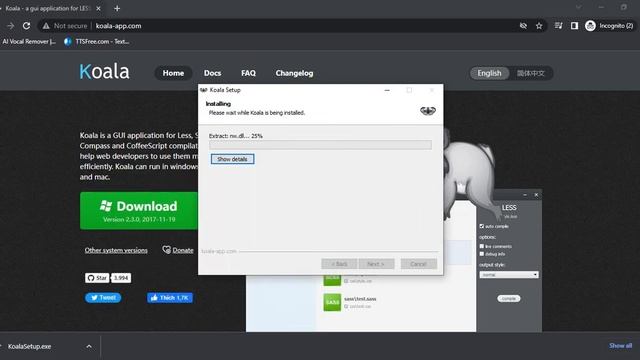Toggle the line comments checkbox
The image size is (640, 360).
(482, 246)
